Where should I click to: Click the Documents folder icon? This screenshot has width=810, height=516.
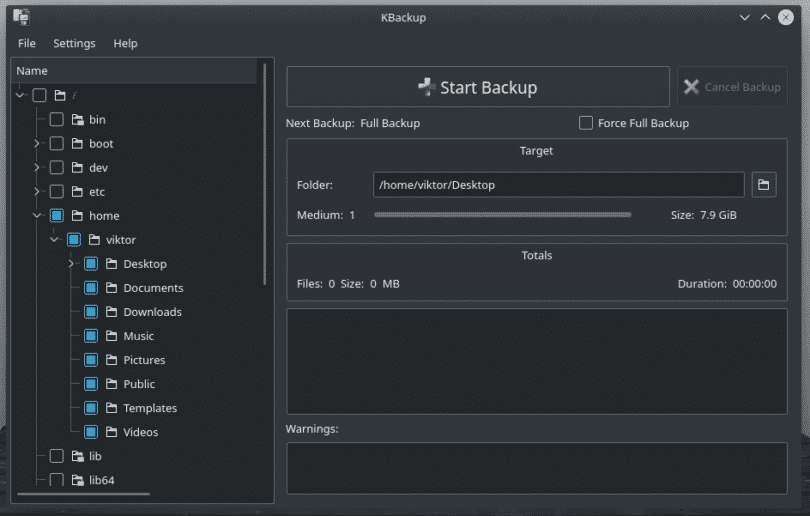[112, 288]
